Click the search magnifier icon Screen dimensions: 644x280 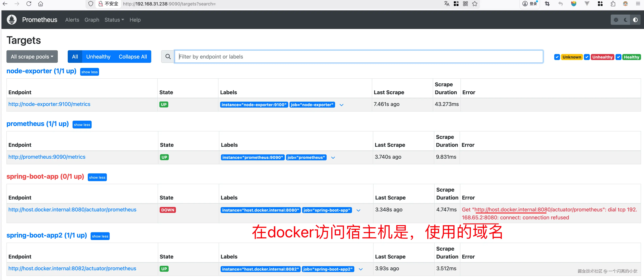[x=168, y=57]
